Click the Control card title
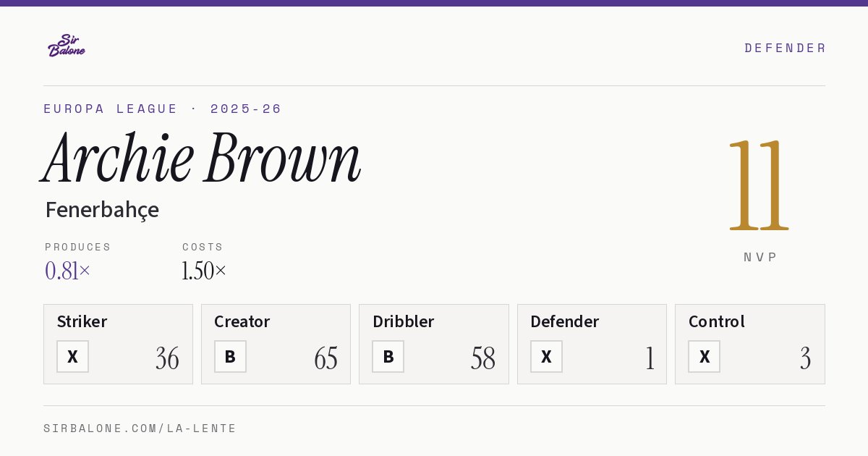This screenshot has width=868, height=456. tap(717, 321)
